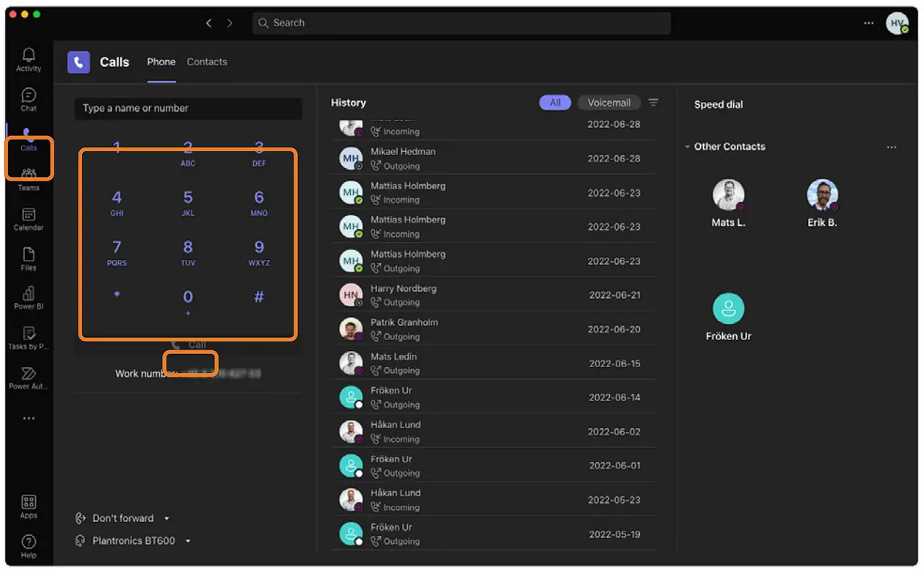Select Fröken Ur call from 2022-05-19

pos(494,534)
